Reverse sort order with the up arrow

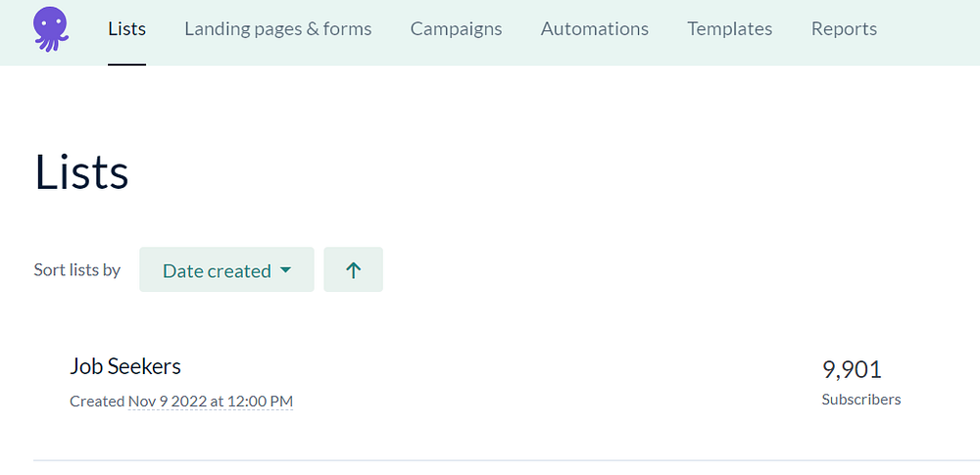[353, 270]
